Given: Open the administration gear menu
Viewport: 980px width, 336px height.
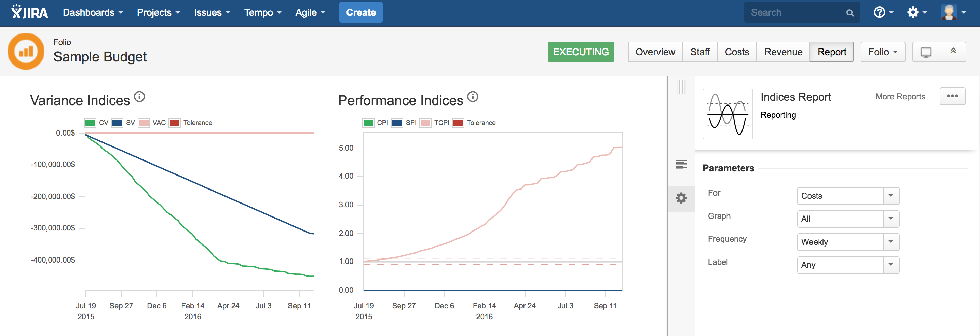Looking at the screenshot, I should (x=916, y=13).
